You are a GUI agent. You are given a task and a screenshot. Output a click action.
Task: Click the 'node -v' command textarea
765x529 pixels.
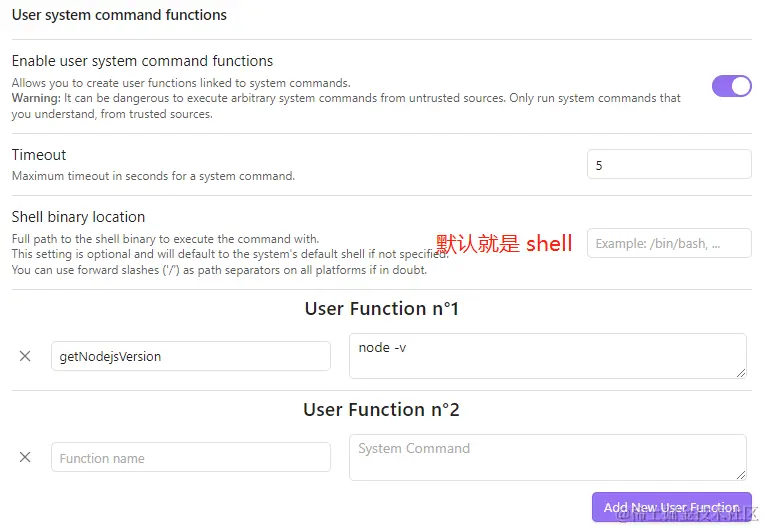click(547, 356)
